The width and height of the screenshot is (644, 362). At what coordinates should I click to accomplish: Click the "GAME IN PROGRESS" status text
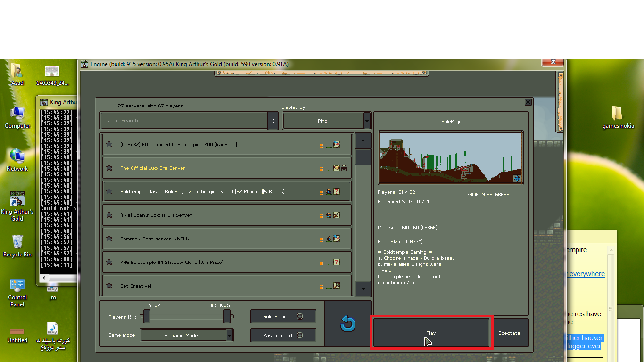pyautogui.click(x=488, y=194)
